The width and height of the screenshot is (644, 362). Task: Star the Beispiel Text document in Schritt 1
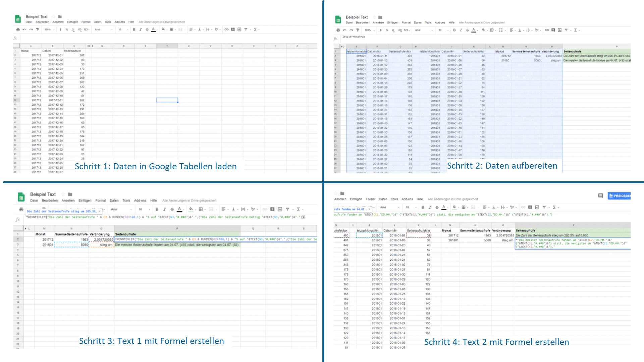tap(54, 16)
